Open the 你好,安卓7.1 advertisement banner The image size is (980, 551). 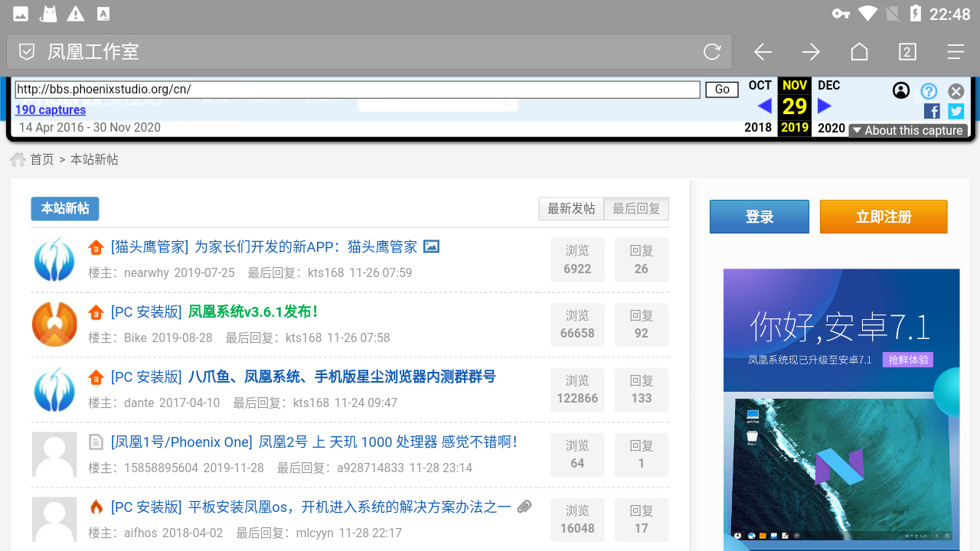[x=841, y=409]
